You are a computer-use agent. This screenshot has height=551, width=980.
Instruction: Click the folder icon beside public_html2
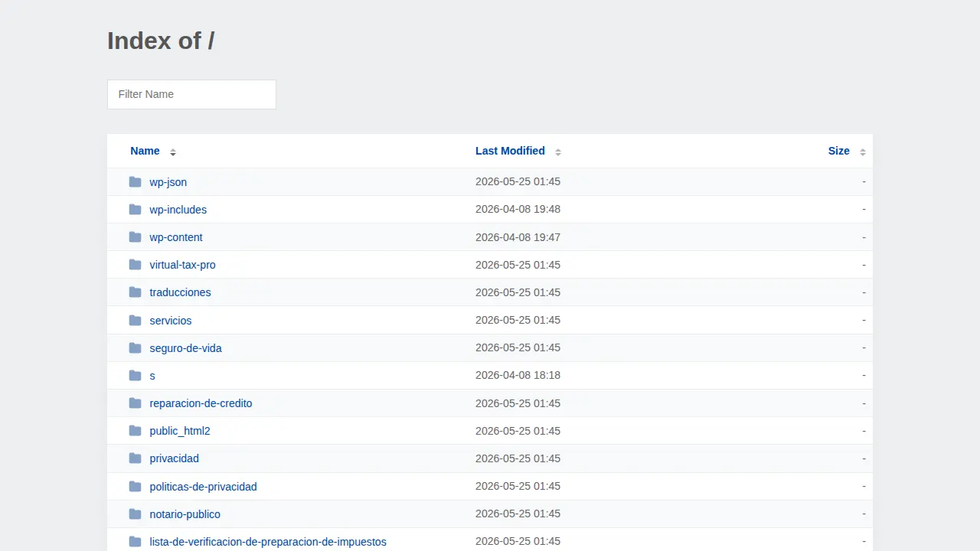pos(136,431)
